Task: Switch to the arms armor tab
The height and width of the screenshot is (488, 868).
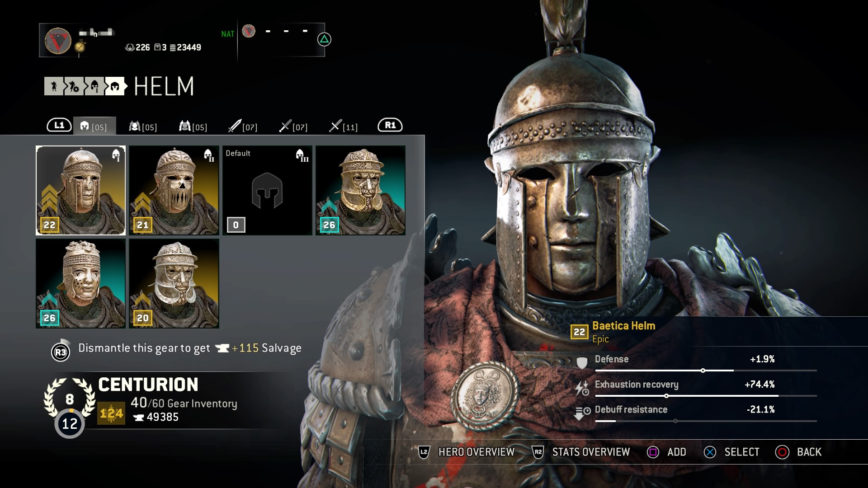Action: tap(193, 127)
